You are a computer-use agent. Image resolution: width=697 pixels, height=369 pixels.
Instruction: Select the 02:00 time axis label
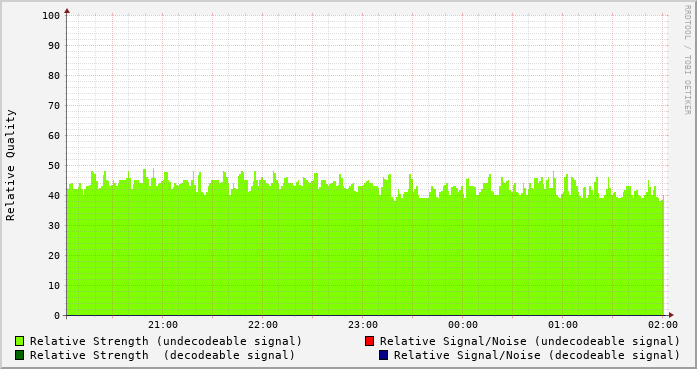[663, 325]
